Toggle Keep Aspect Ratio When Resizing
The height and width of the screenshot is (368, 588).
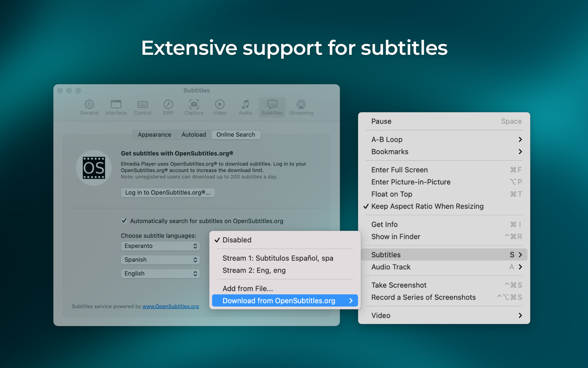point(427,206)
